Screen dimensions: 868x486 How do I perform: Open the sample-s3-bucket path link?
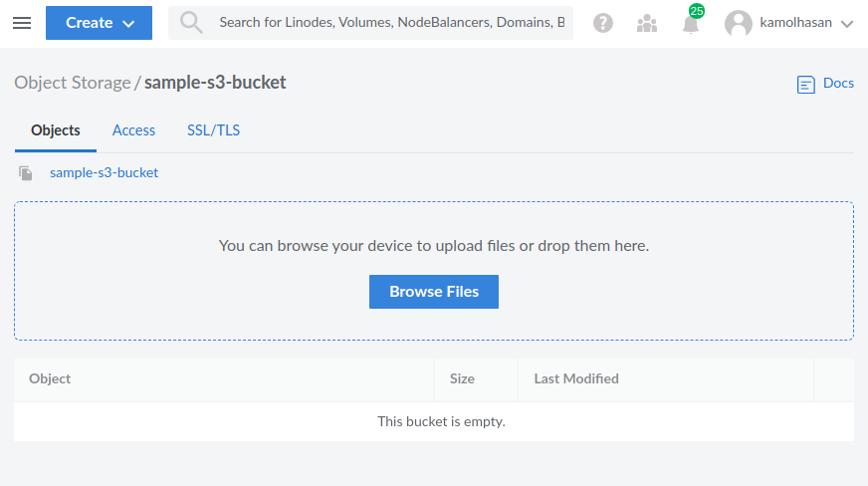tap(104, 172)
